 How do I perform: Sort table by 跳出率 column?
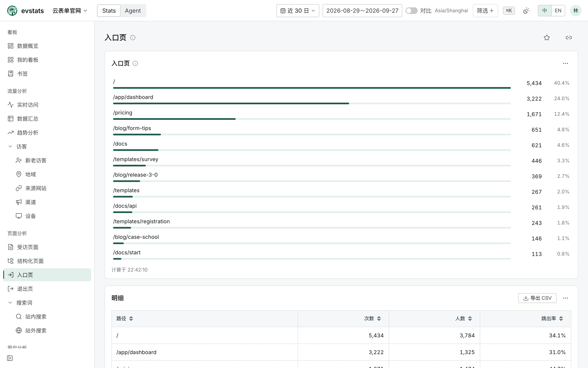click(561, 319)
